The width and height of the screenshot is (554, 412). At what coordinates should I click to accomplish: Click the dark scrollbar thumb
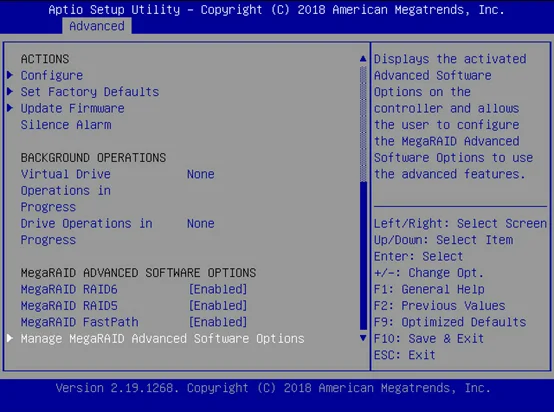tap(363, 255)
